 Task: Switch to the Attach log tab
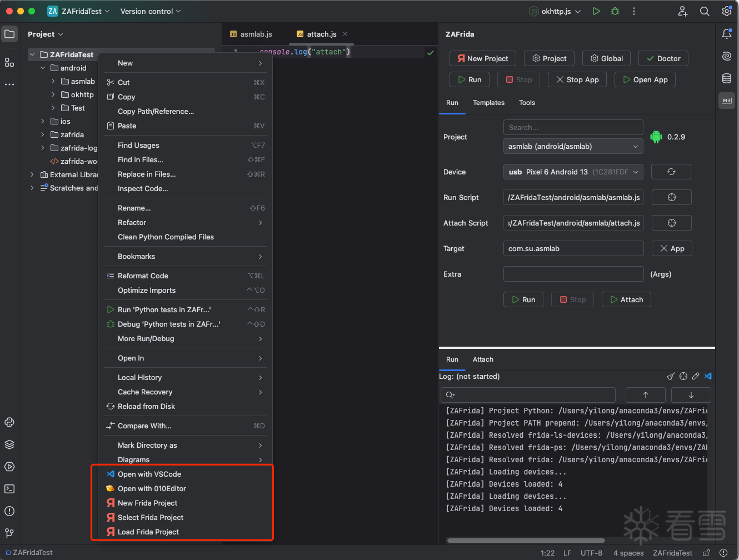tap(483, 359)
